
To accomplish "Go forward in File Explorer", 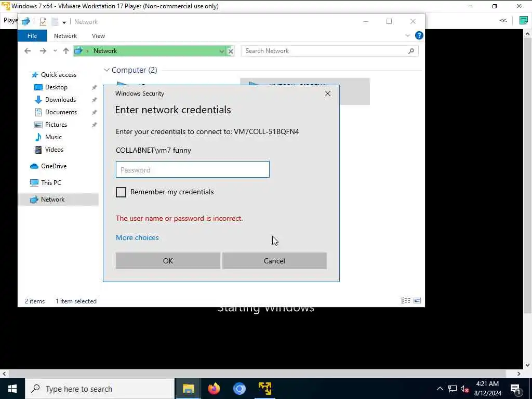I will (x=43, y=51).
